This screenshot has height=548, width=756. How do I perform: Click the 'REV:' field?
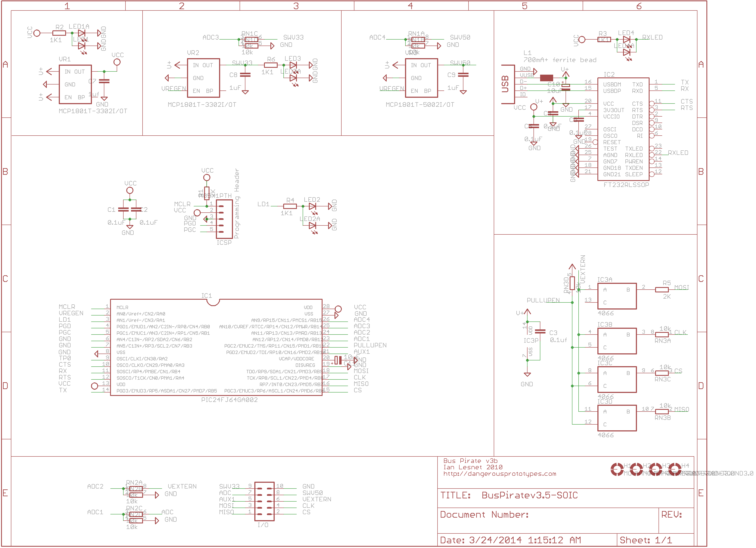coord(672,515)
